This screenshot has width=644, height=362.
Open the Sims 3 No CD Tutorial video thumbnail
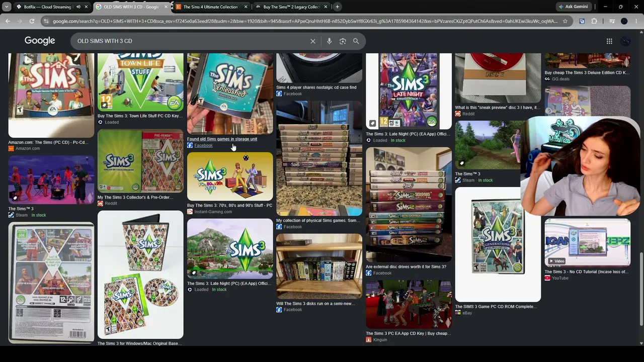coord(587,242)
